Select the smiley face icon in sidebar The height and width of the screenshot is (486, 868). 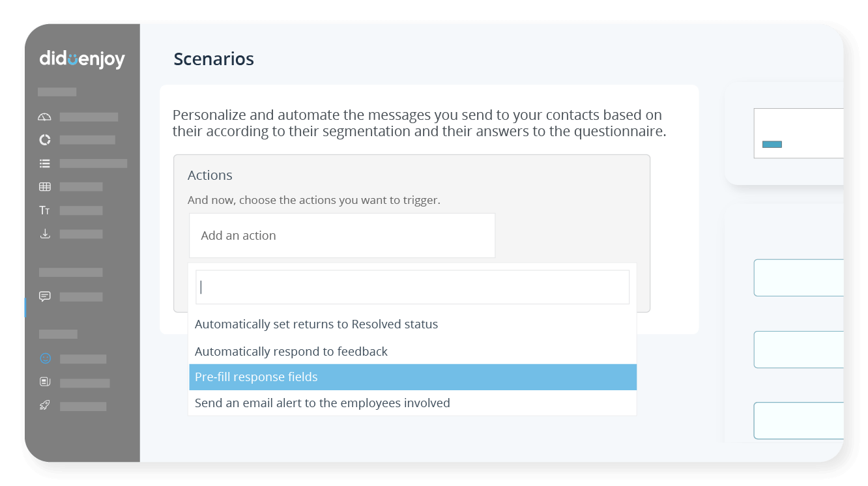(44, 358)
